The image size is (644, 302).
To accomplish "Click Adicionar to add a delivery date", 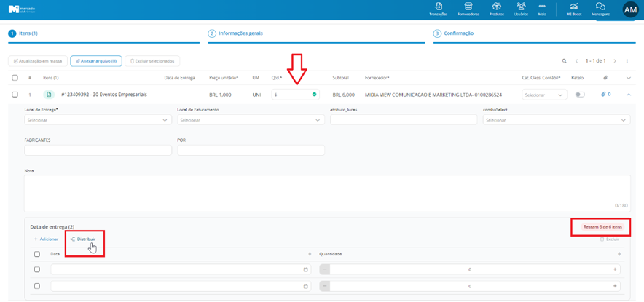I will click(46, 239).
